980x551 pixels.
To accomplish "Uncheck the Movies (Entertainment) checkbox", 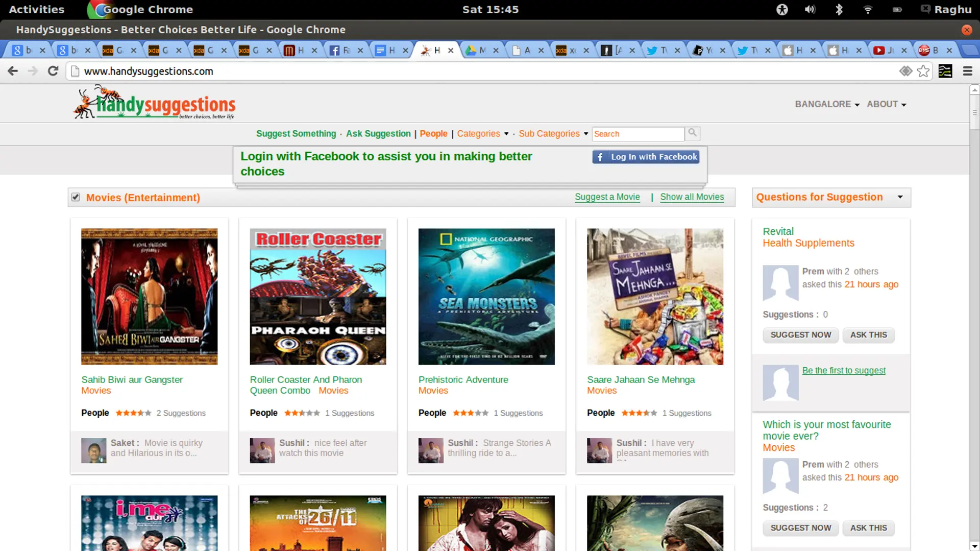I will pos(76,197).
